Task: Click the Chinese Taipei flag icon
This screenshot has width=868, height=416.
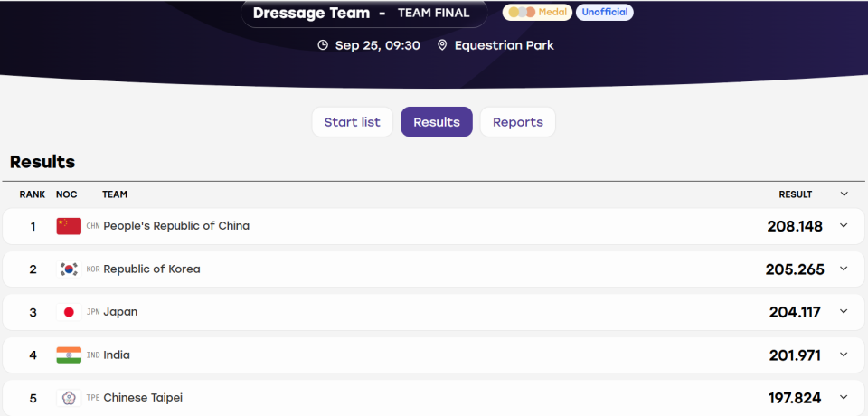Action: coord(69,398)
